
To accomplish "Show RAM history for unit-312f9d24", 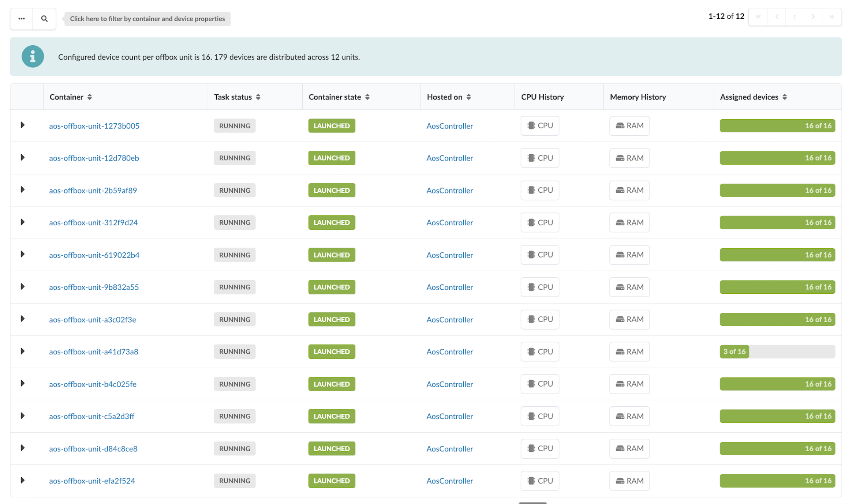I will (629, 222).
